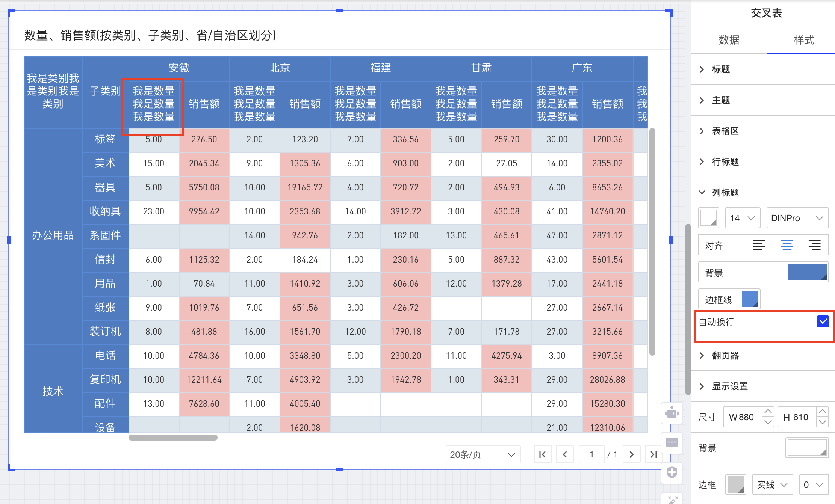Right align the column header text

pos(815,245)
